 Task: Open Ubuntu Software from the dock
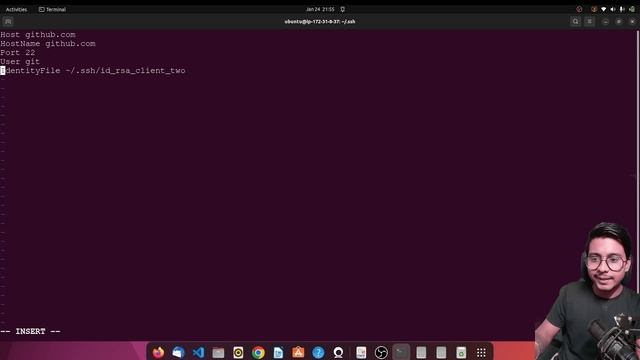tap(298, 352)
